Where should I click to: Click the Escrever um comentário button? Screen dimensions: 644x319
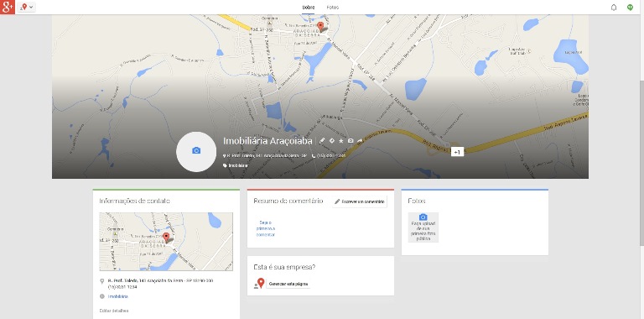point(360,201)
